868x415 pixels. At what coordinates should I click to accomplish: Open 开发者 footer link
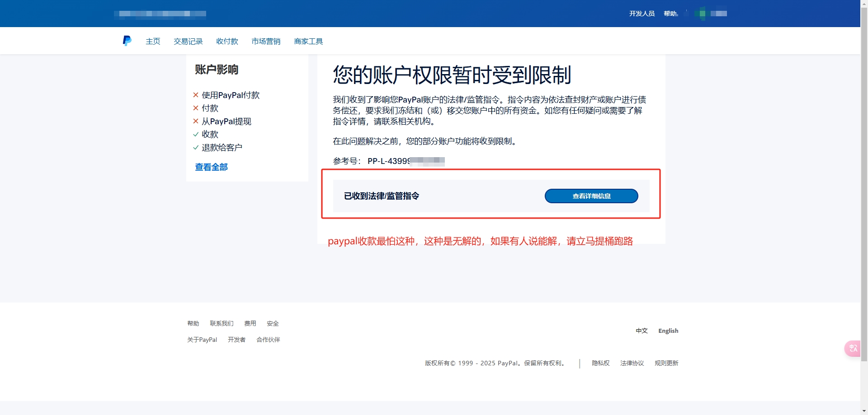click(x=236, y=340)
